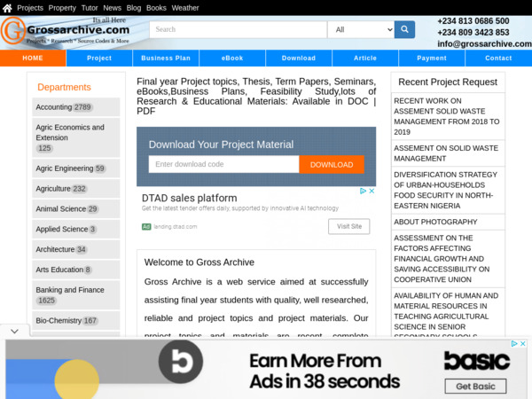The height and width of the screenshot is (399, 532).
Task: Click the Get Basic button
Action: click(475, 386)
